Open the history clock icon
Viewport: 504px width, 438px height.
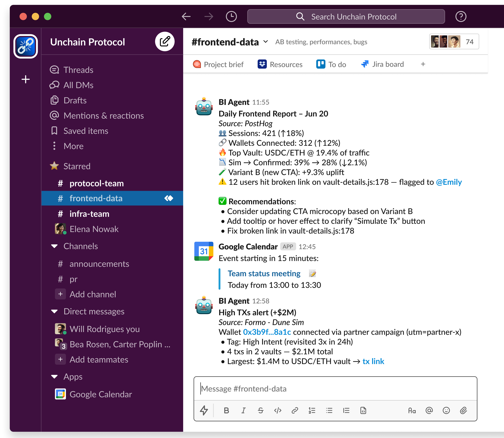click(x=231, y=16)
